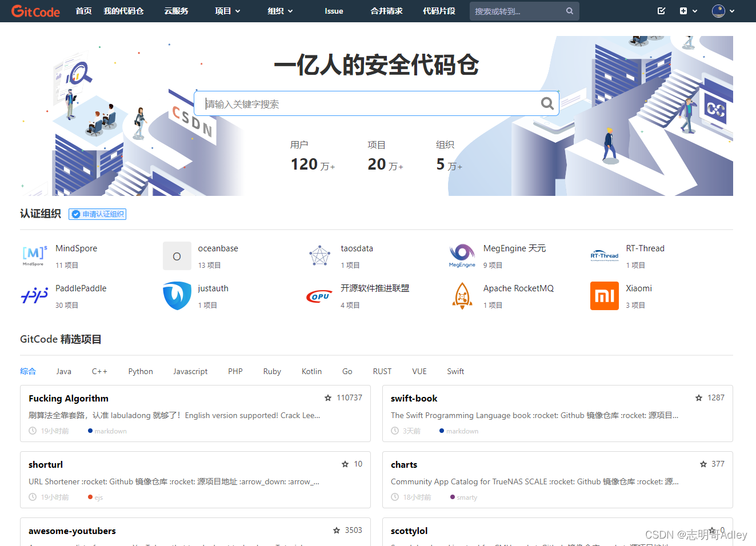Screen dimensions: 756x546
Task: Click the hero search magnifier button
Action: tap(547, 103)
